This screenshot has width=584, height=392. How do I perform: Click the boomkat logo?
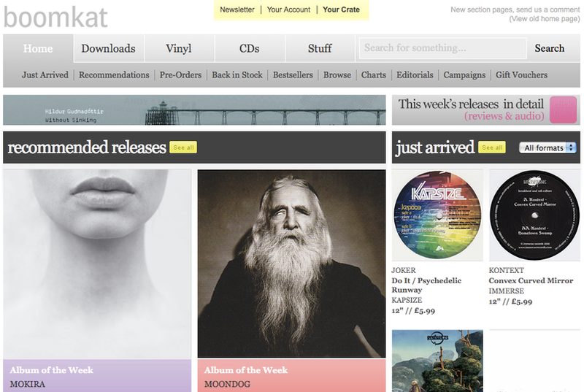(x=55, y=17)
